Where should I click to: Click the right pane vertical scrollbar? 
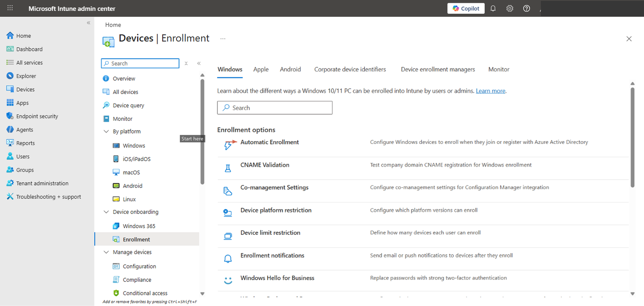pyautogui.click(x=633, y=134)
